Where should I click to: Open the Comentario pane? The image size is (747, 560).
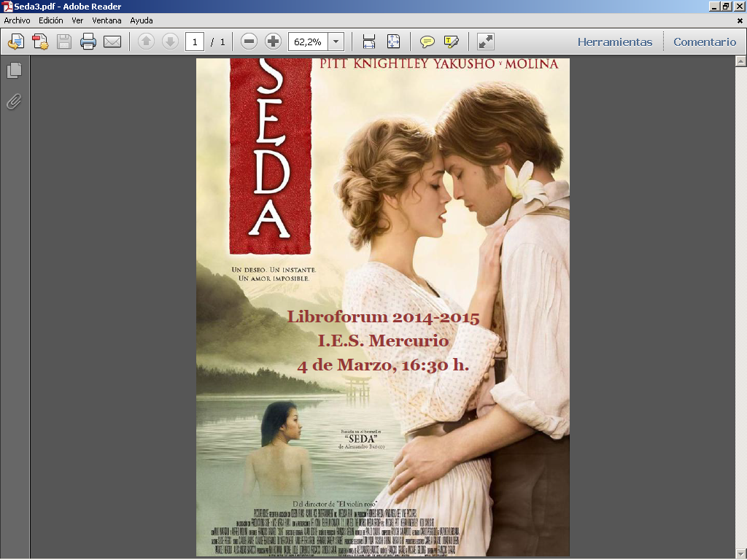[705, 42]
